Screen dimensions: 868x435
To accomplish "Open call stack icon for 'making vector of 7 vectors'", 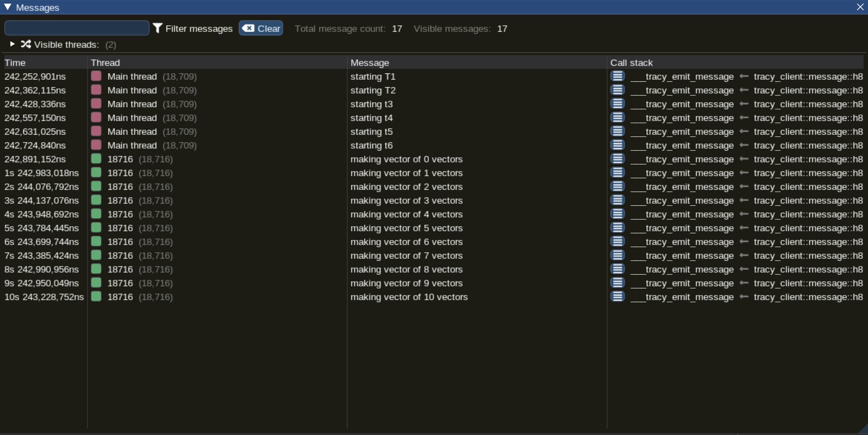I will [x=617, y=255].
